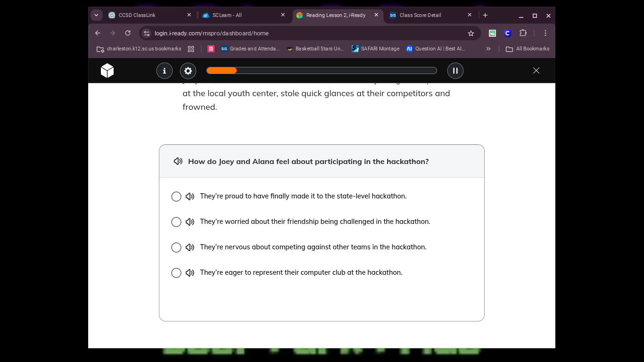Image resolution: width=644 pixels, height=362 pixels.
Task: Choose 'They're nervous about competing' answer
Action: pos(176,247)
